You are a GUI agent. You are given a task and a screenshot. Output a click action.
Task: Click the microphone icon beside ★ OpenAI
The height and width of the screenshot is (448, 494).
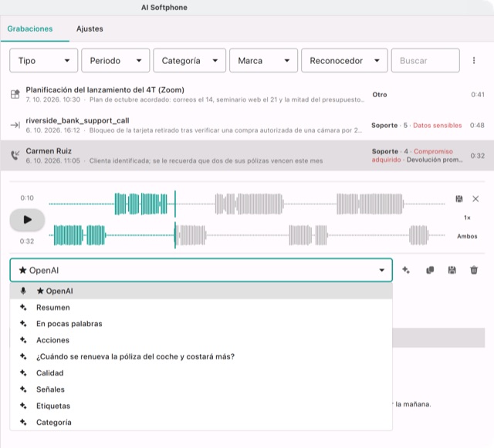(x=23, y=291)
